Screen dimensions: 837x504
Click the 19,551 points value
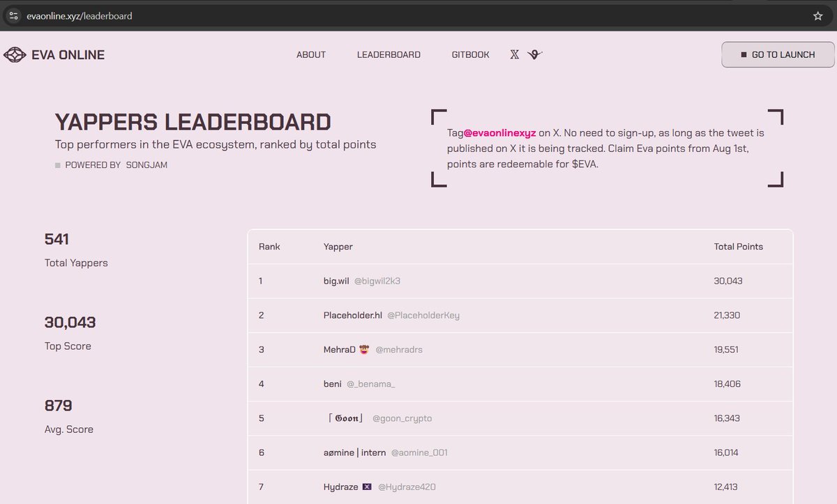(x=727, y=349)
